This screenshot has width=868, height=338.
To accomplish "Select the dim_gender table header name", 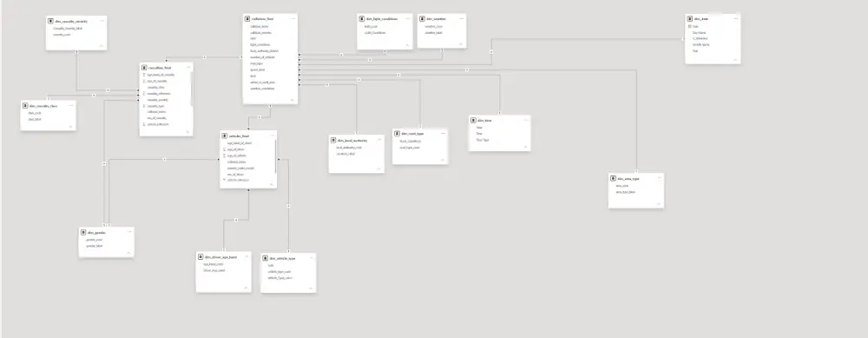I will (x=96, y=233).
